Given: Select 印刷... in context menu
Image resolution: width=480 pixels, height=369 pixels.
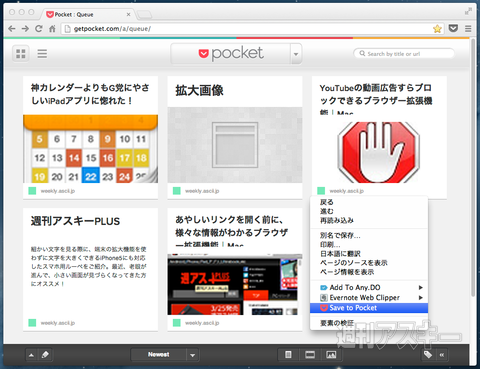Looking at the screenshot, I should tap(369, 244).
